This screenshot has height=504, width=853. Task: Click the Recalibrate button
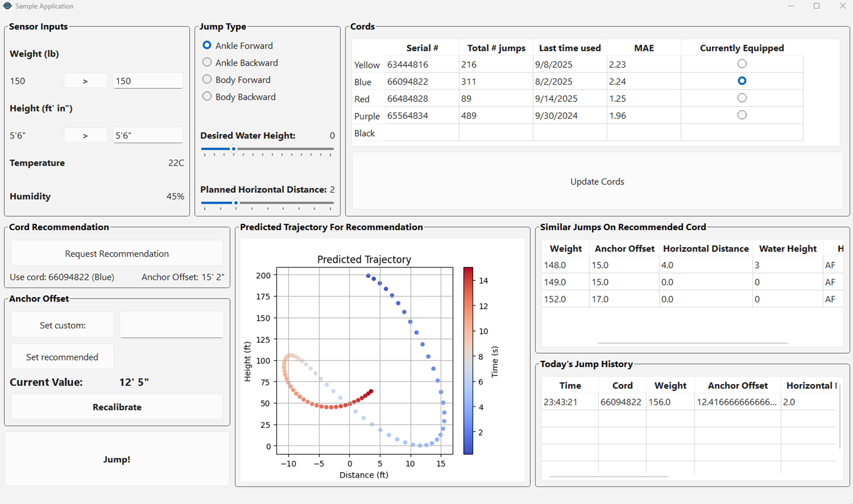116,407
